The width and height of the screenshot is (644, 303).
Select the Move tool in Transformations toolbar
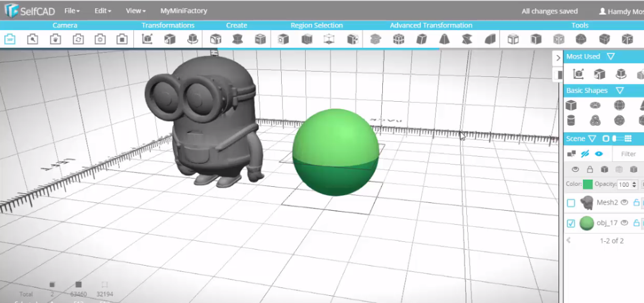147,39
